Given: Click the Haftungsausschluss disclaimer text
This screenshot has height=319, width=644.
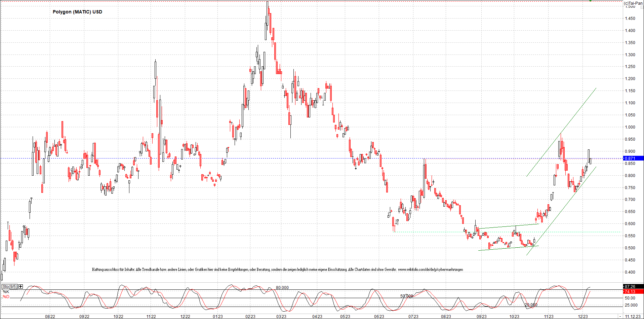Looking at the screenshot, I should [x=277, y=270].
